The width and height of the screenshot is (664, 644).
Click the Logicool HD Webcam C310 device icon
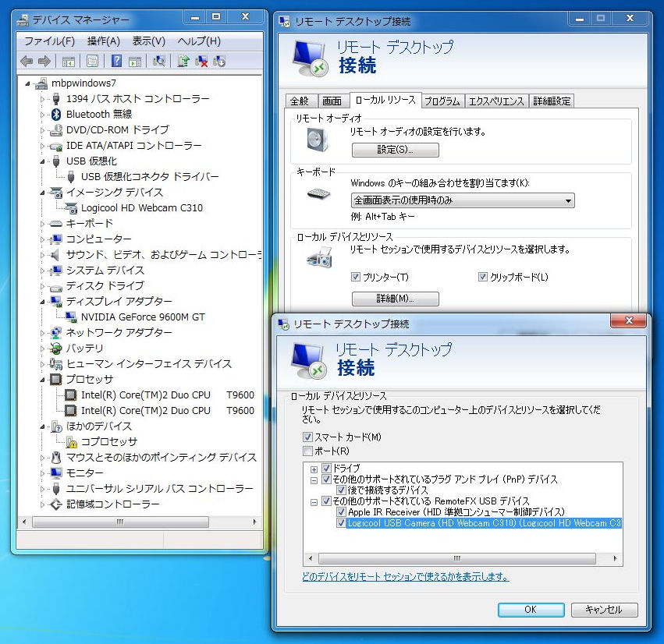point(71,207)
